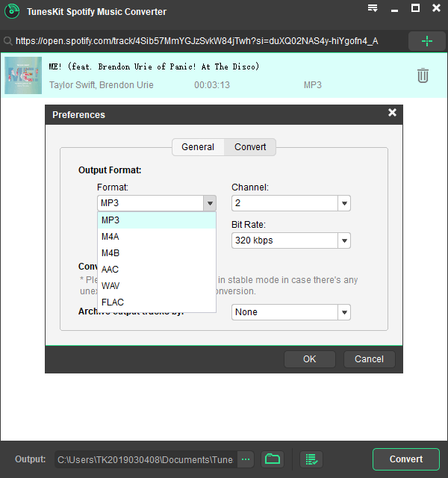Minimize the TunesKit window
Screen dimensions: 448x478
pos(394,10)
